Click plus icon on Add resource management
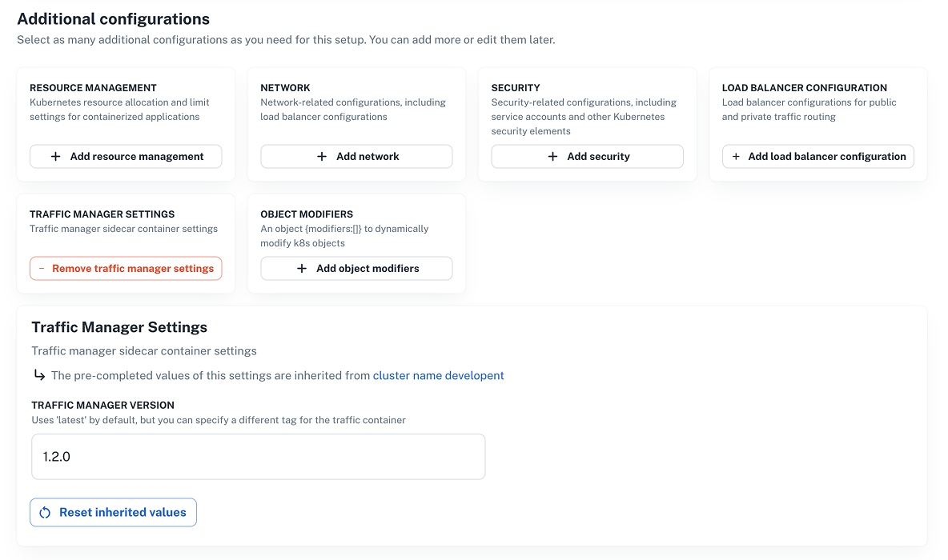 point(56,157)
